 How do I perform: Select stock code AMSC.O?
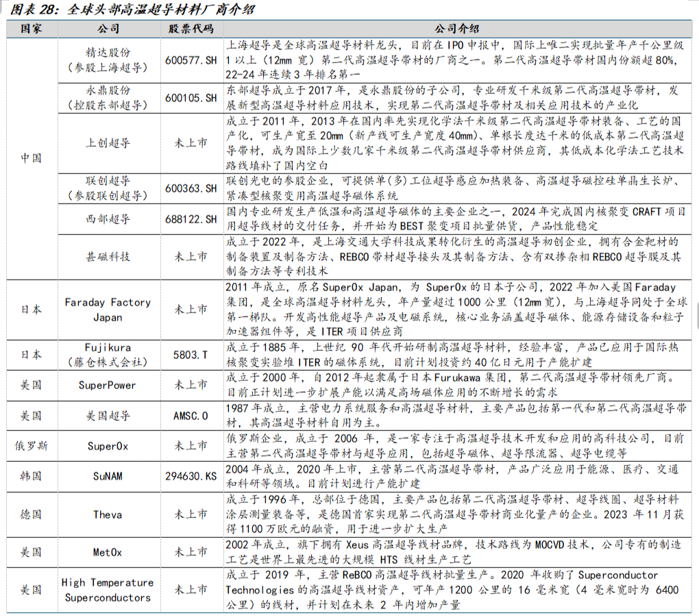click(x=191, y=417)
